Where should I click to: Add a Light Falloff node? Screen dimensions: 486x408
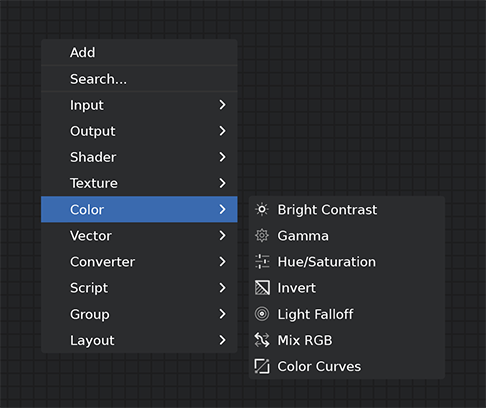(x=347, y=314)
